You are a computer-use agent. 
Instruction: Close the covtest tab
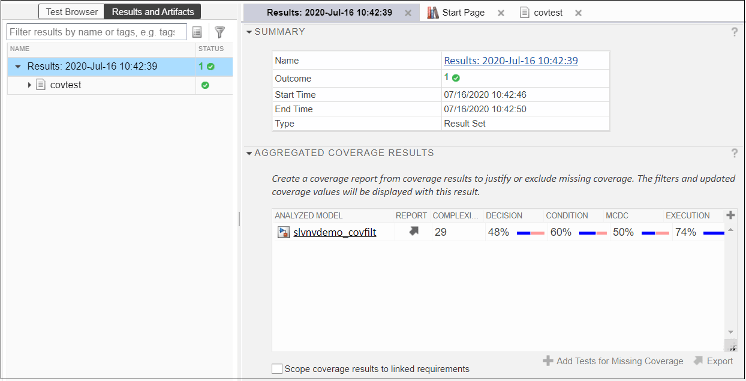point(578,13)
